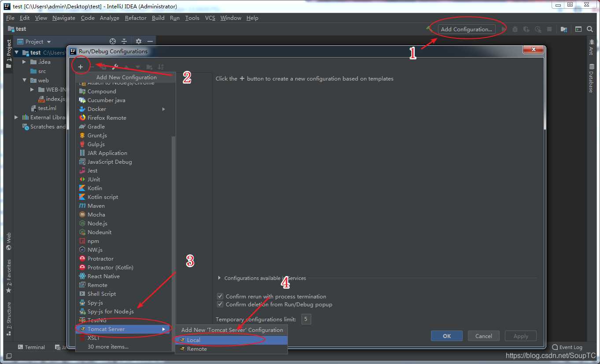This screenshot has width=600, height=364.
Task: Show 30 more items in list
Action: pyautogui.click(x=108, y=346)
